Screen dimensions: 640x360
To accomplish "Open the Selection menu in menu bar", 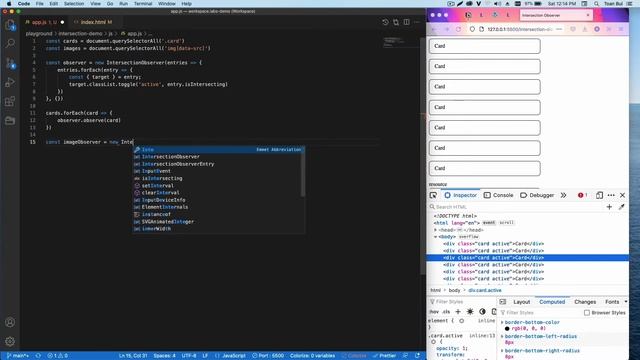I will [x=74, y=4].
